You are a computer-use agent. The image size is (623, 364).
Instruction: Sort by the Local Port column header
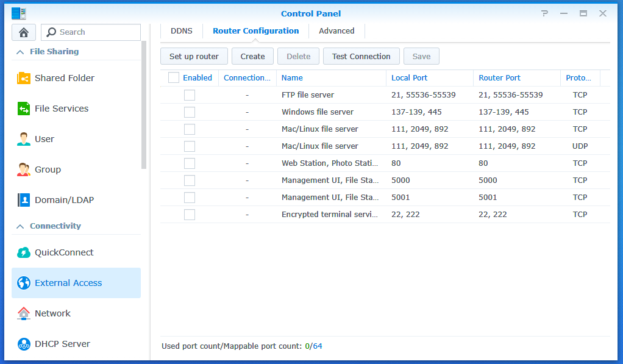(x=409, y=78)
